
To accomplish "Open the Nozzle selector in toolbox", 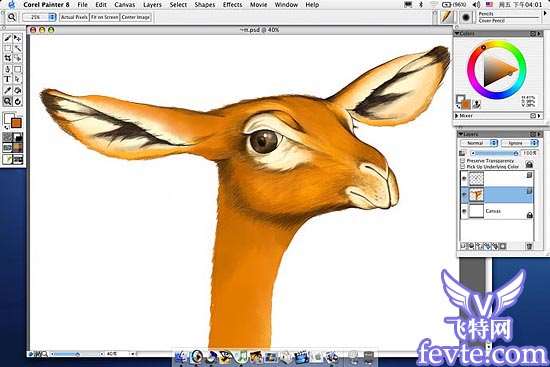I will [x=18, y=159].
